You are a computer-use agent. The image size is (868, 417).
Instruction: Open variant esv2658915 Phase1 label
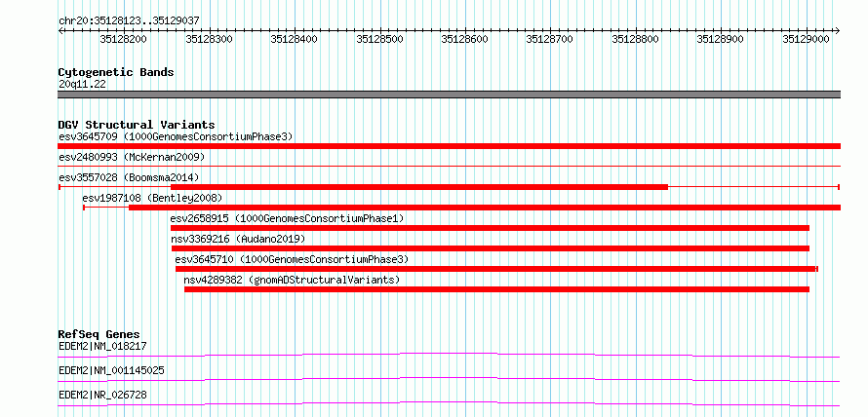(x=288, y=218)
